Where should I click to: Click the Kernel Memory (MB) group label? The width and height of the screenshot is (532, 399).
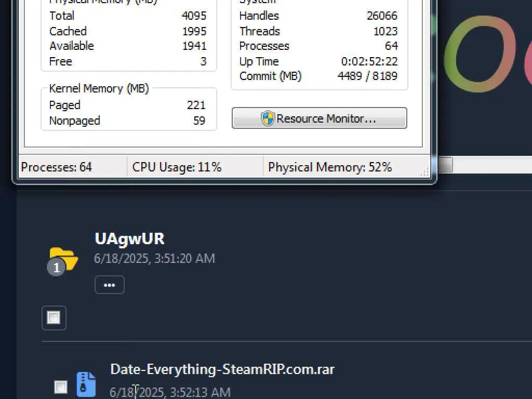(99, 88)
